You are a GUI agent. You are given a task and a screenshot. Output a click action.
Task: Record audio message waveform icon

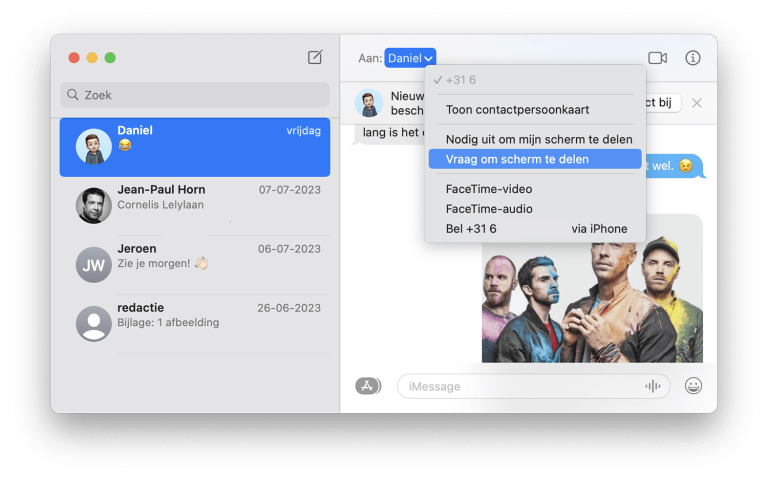click(652, 386)
